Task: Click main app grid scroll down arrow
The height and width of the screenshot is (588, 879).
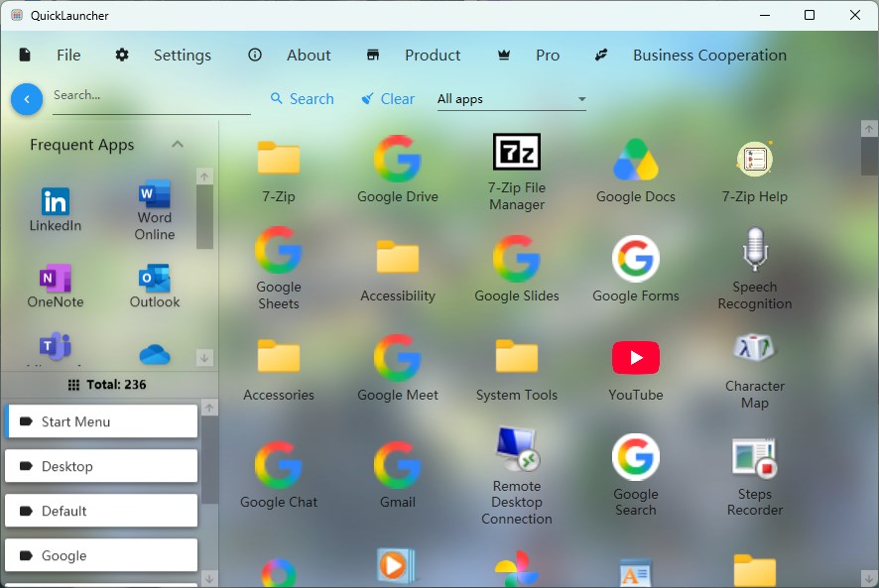Action: pos(868,578)
